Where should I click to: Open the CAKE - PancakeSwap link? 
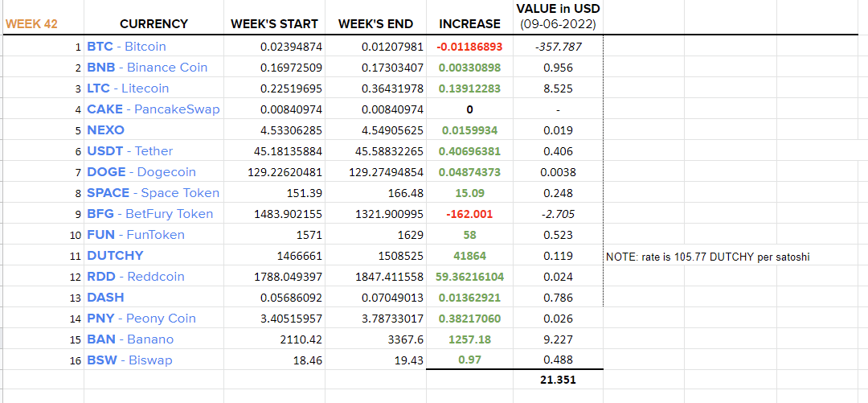point(154,109)
